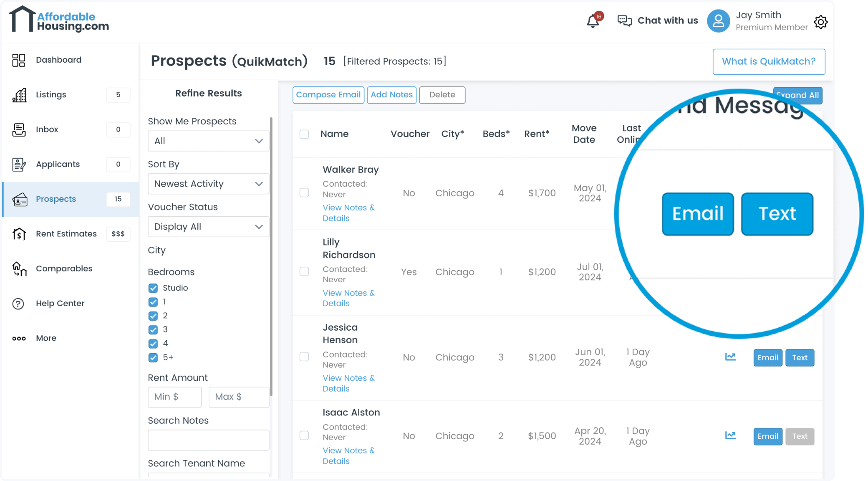Click the Compose Email button
Viewport: 868px width, 481px height.
pos(328,95)
